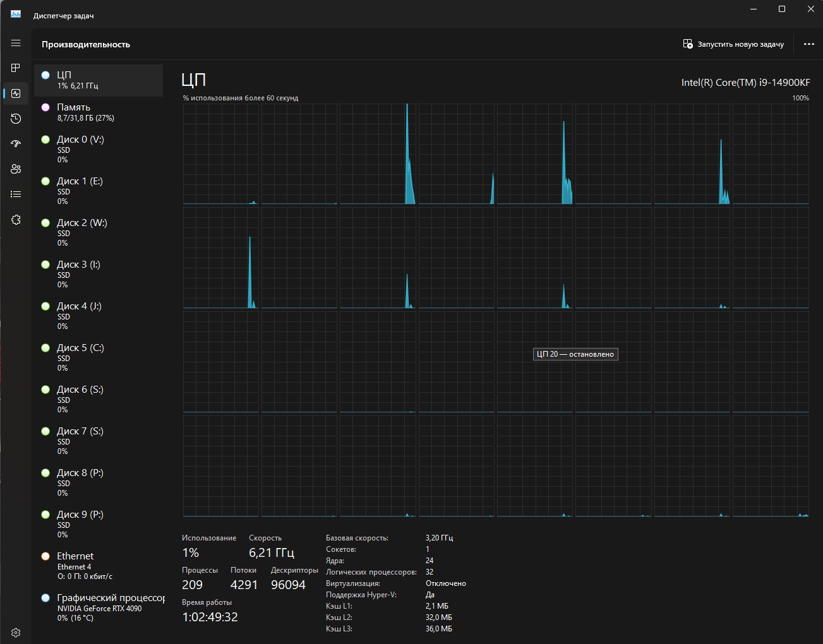Click the Intel Core i9-14900KF label
This screenshot has width=823, height=644.
click(745, 82)
